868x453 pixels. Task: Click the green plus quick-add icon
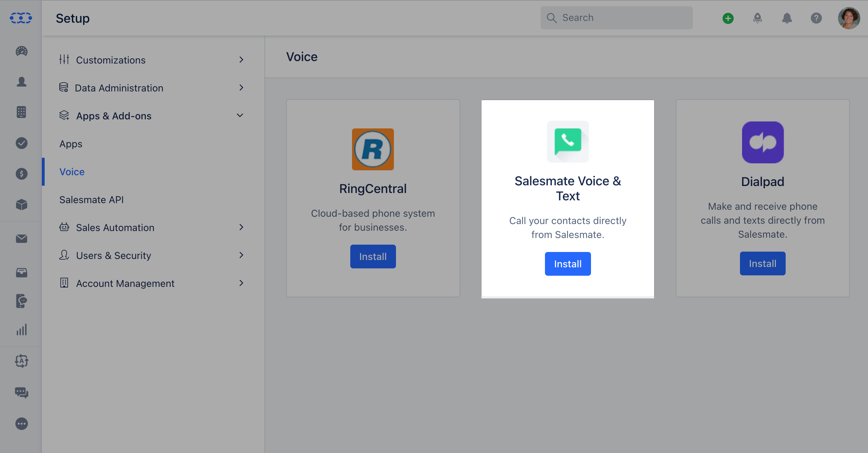click(x=728, y=18)
